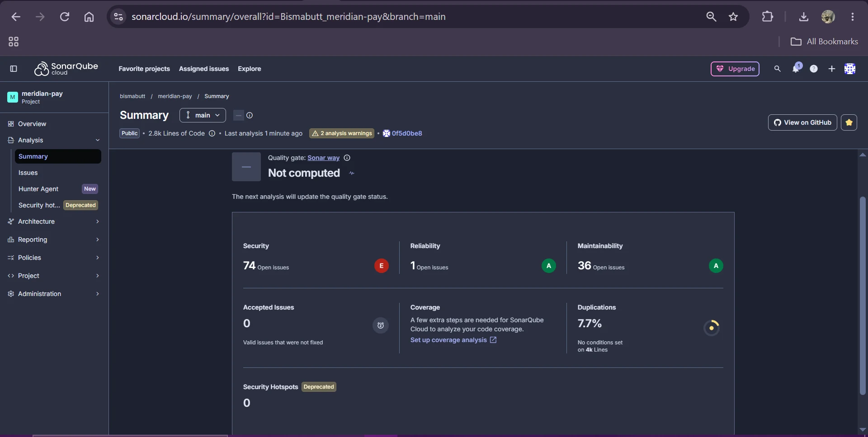This screenshot has height=437, width=868.
Task: Open Favorite projects in the top nav
Action: click(144, 69)
